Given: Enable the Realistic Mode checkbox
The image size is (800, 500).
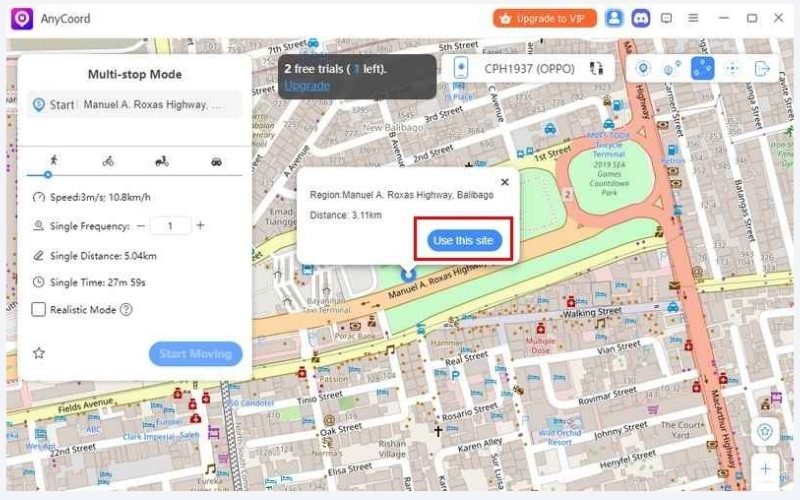Looking at the screenshot, I should tap(39, 310).
